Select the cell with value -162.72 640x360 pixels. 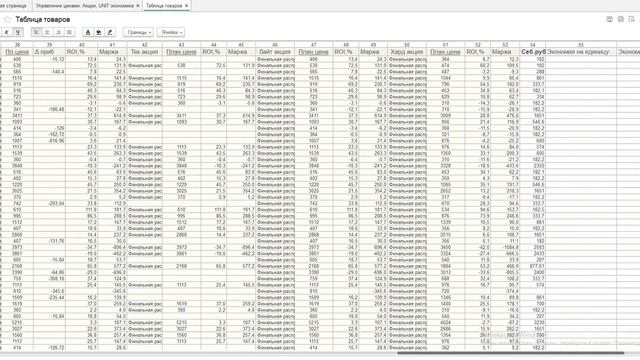coord(49,134)
